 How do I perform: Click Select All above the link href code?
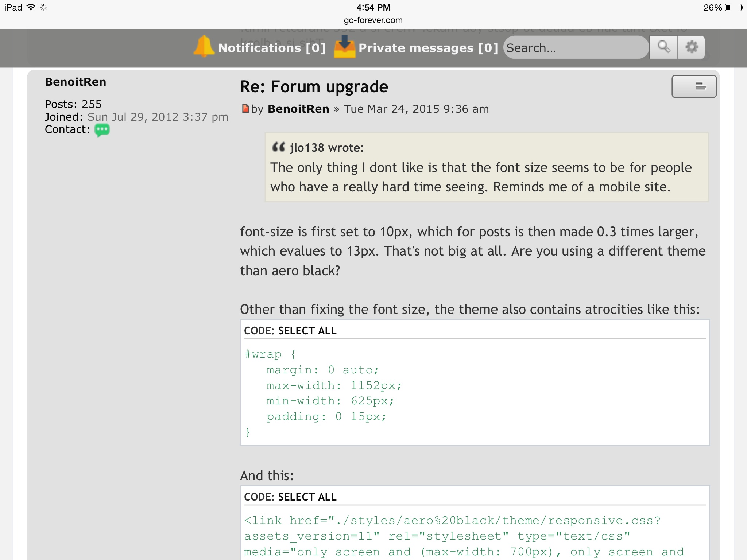(x=307, y=497)
